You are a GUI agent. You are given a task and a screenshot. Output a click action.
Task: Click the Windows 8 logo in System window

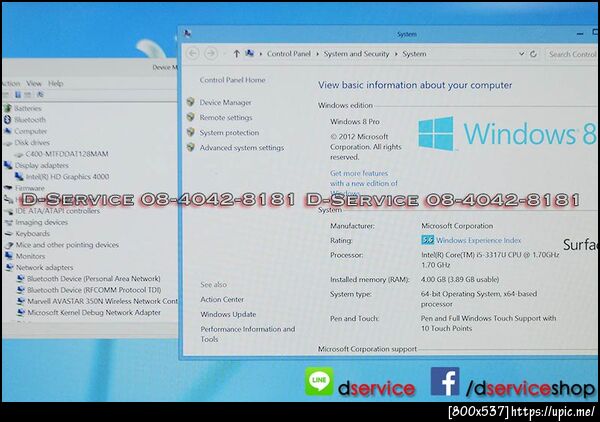[x=507, y=134]
